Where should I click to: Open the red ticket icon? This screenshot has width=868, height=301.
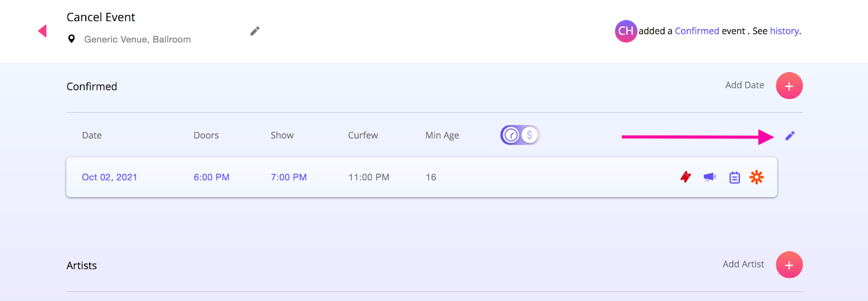[x=686, y=177]
